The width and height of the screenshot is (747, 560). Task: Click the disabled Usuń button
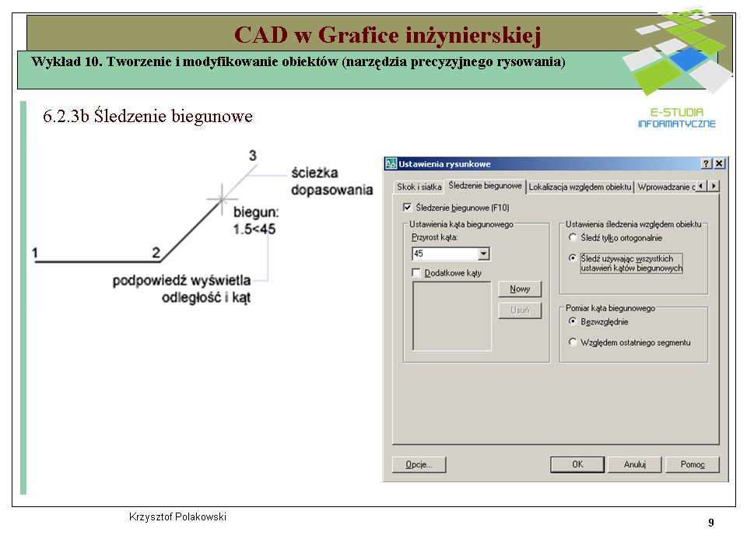520,310
